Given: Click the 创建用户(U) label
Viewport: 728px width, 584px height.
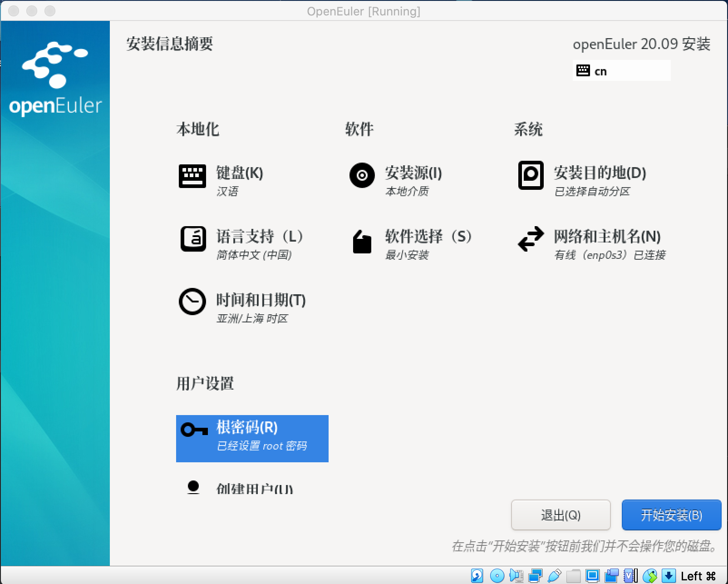Looking at the screenshot, I should pyautogui.click(x=255, y=489).
